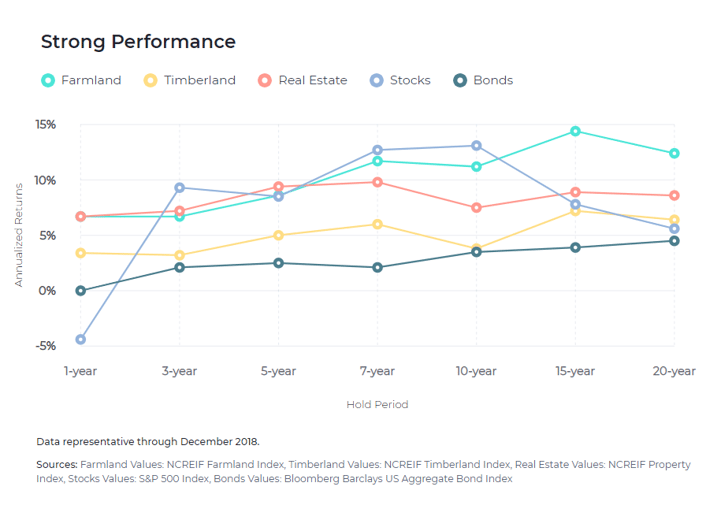Viewport: 706px width, 505px height.
Task: Select the 15-year x-axis label
Action: coord(575,371)
